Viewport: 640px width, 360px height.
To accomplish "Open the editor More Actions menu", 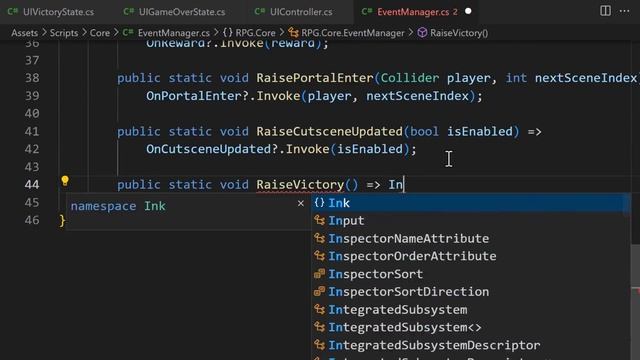I will 624,11.
